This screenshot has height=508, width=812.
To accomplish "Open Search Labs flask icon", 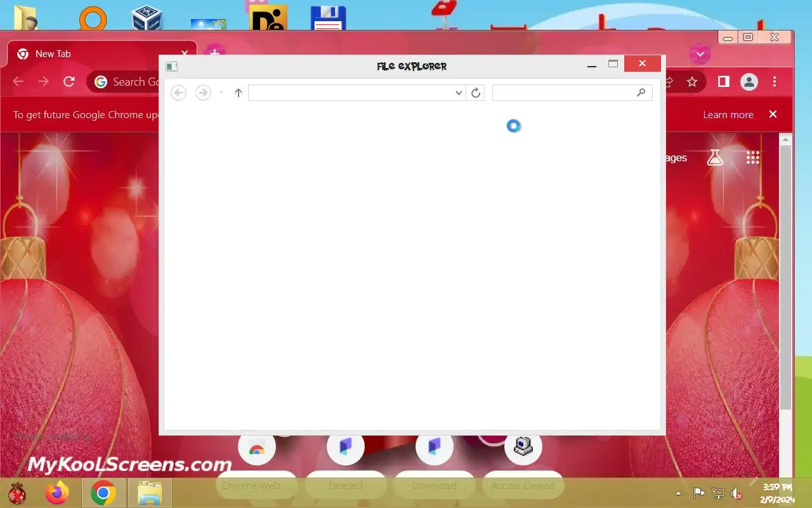I will click(715, 157).
